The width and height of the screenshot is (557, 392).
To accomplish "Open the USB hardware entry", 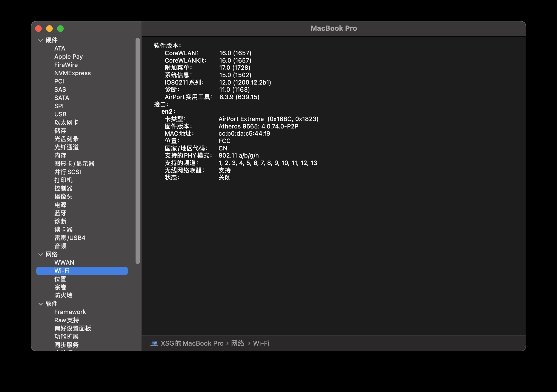I will click(x=60, y=114).
